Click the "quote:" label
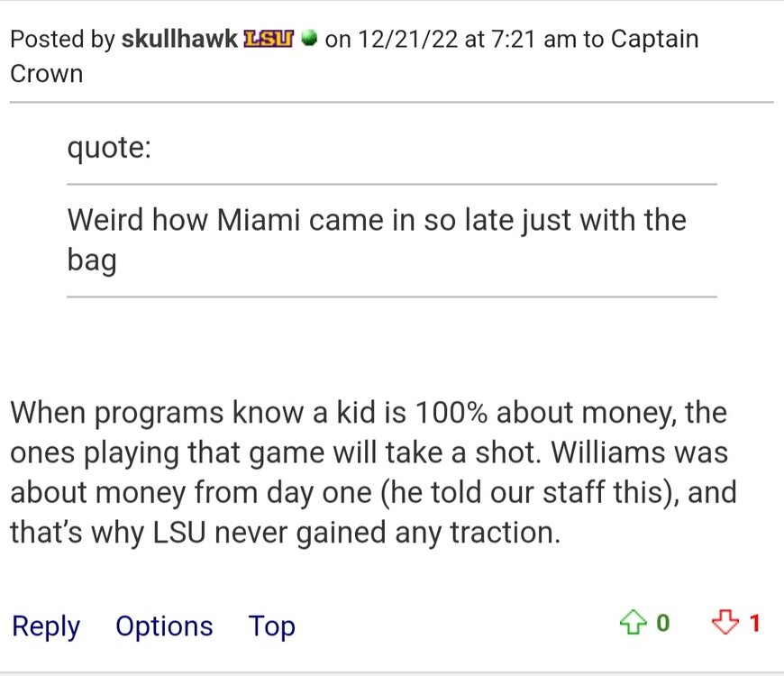This screenshot has height=676, width=784. point(109,147)
